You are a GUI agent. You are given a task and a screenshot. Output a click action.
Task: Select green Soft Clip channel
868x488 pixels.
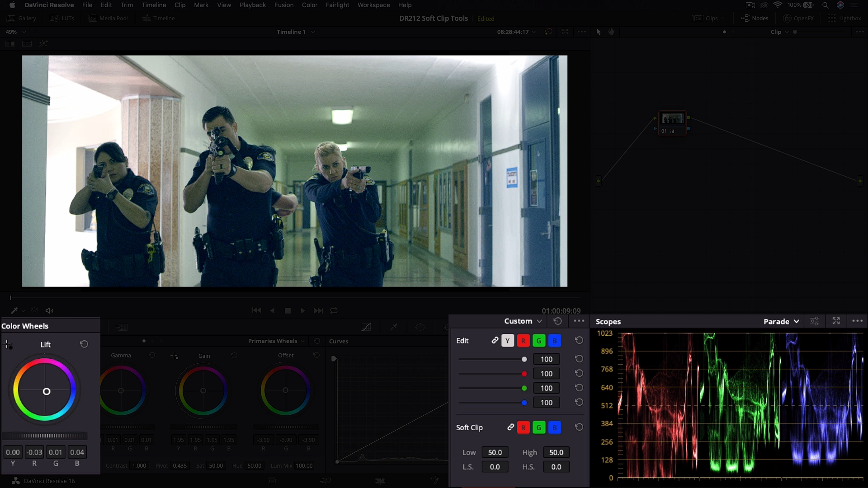(539, 427)
